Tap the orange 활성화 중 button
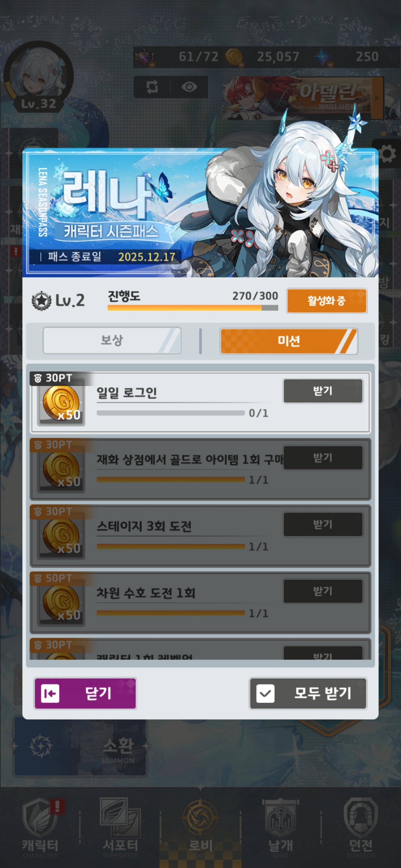401x868 pixels. pos(327,300)
